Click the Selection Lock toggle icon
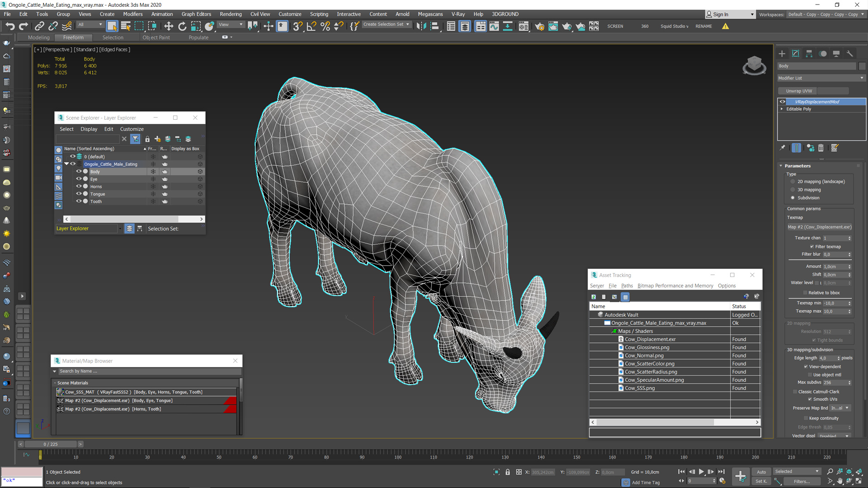The height and width of the screenshot is (488, 868). tap(508, 472)
